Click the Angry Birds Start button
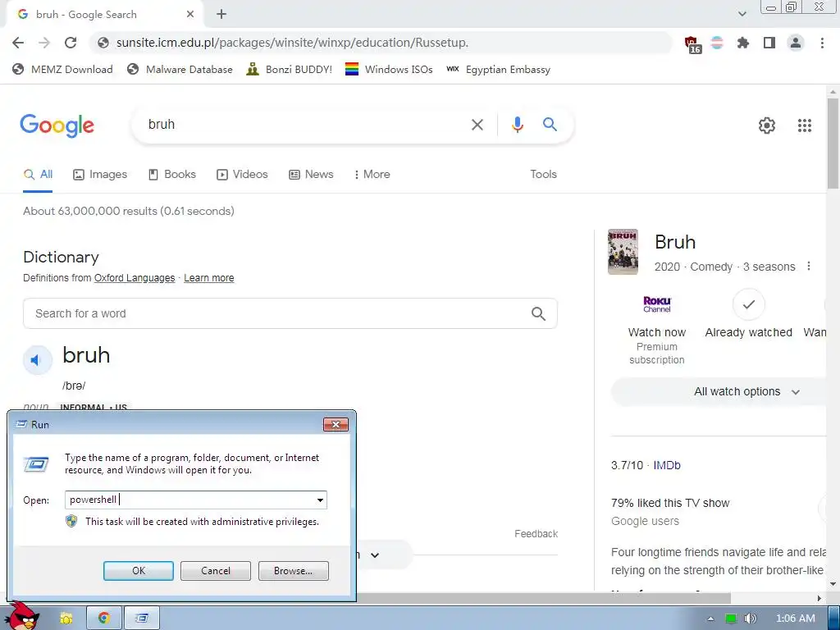Screen dimensions: 840x630 tap(21, 616)
